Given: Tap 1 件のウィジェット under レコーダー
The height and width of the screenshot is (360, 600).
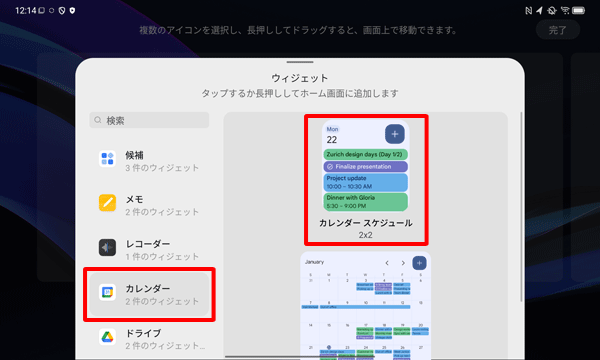Looking at the screenshot, I should [x=162, y=257].
